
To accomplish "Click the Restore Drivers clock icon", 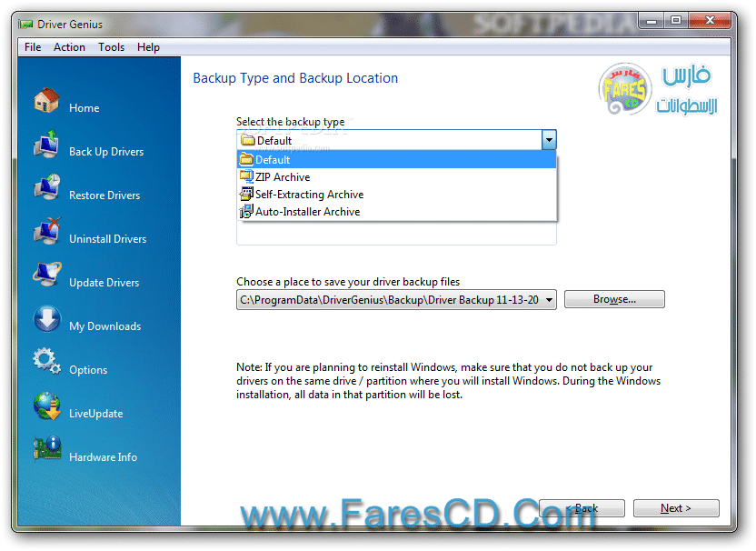I will point(46,187).
